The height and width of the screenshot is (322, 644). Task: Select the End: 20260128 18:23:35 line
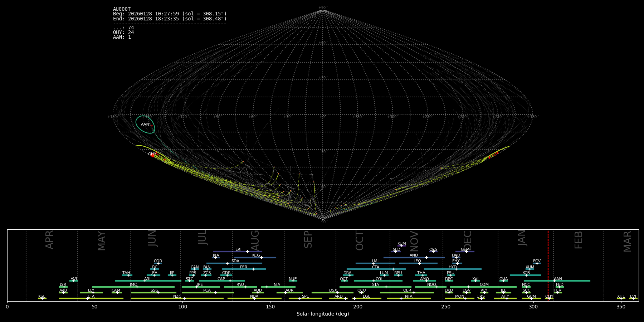170,19
